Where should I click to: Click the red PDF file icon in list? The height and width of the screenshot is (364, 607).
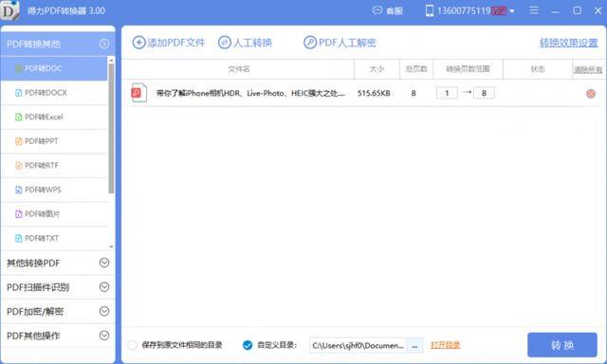coord(138,93)
